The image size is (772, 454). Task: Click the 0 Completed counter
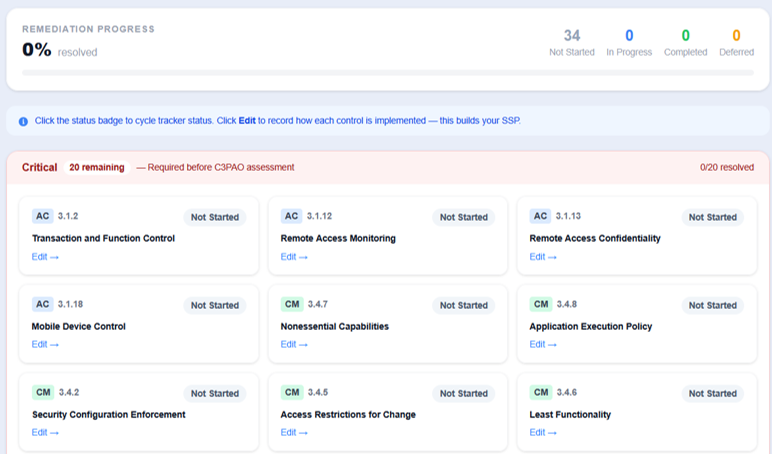coord(685,43)
